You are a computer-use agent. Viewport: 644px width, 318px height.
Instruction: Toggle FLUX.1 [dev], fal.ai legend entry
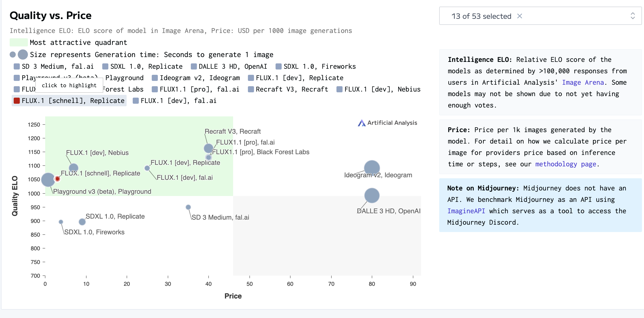pyautogui.click(x=175, y=101)
